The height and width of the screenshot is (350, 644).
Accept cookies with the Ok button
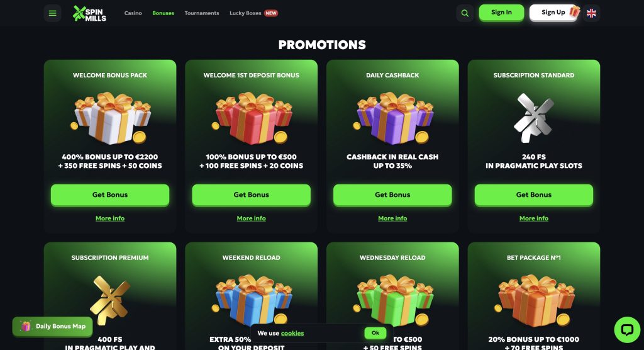(x=375, y=333)
